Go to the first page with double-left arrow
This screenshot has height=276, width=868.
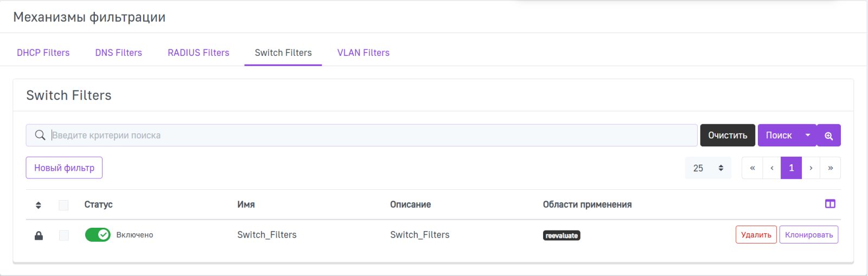[x=752, y=168]
